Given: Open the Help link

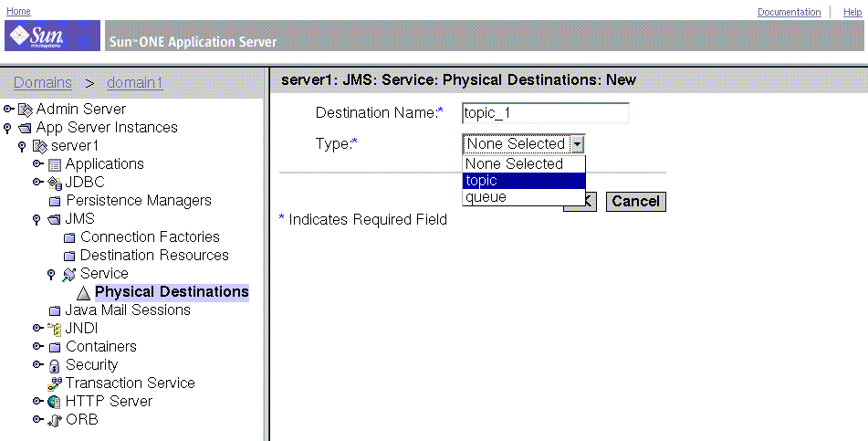Looking at the screenshot, I should [x=852, y=12].
